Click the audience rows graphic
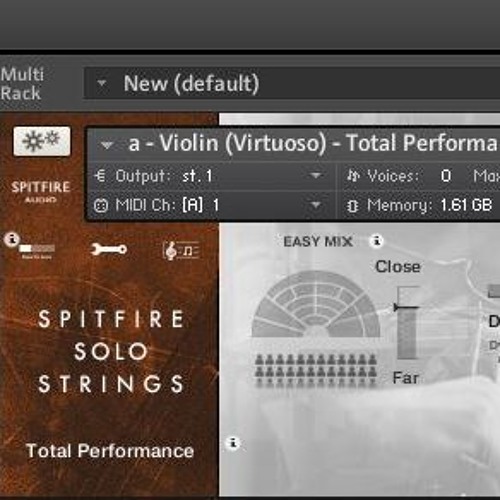The height and width of the screenshot is (500, 500). coord(316,371)
